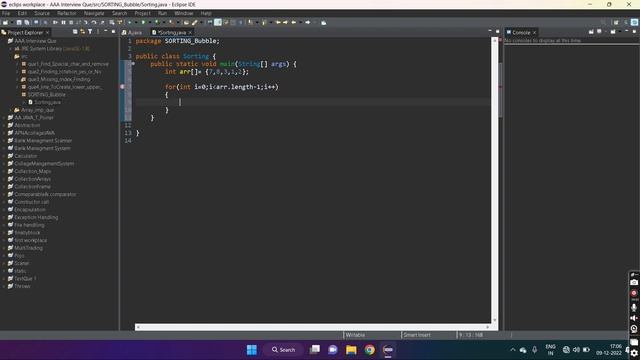640x360 pixels.
Task: Open the Search menu
Action: click(120, 13)
